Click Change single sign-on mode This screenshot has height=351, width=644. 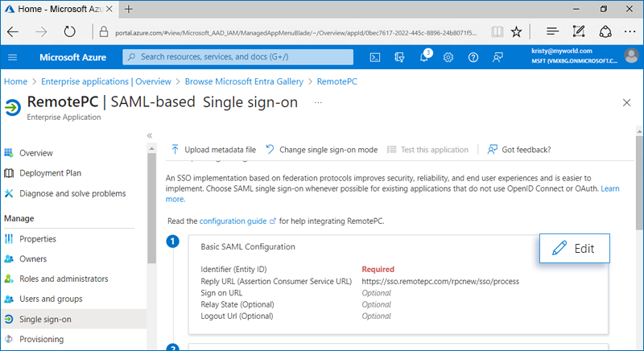pos(322,150)
